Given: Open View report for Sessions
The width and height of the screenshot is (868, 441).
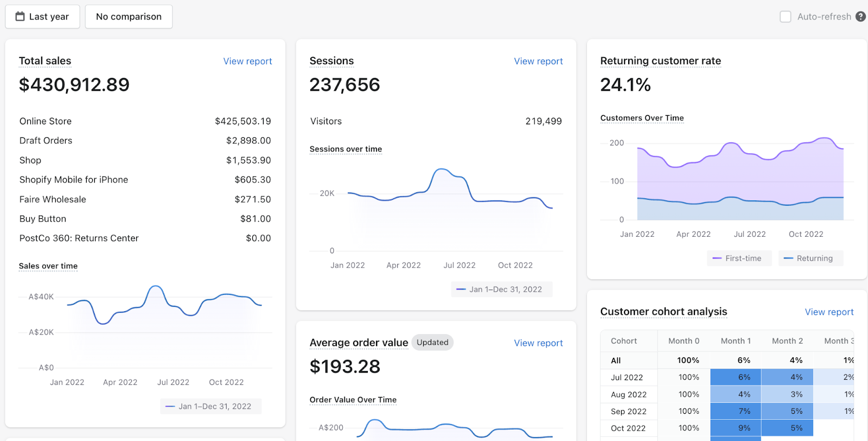Looking at the screenshot, I should [538, 61].
